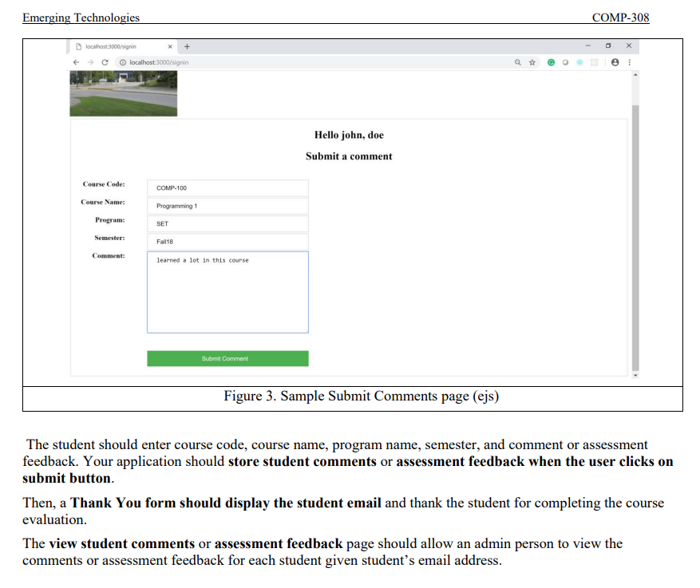The width and height of the screenshot is (700, 588).
Task: Open the Chrome three-dot menu
Action: tap(629, 62)
